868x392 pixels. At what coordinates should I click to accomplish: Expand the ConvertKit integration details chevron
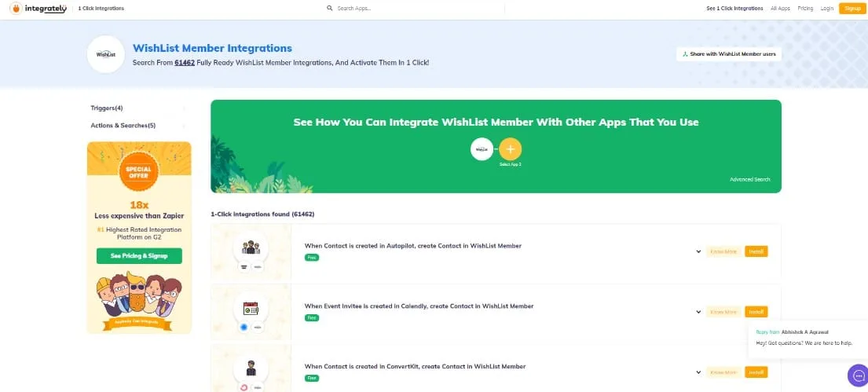point(698,372)
